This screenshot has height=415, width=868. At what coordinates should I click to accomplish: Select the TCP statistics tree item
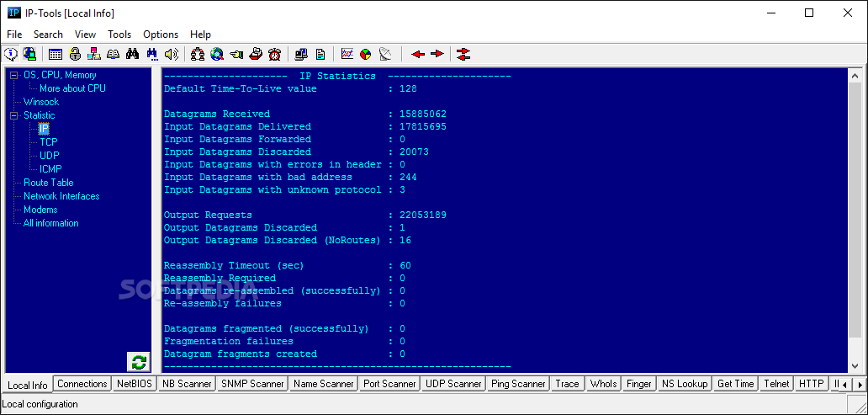point(49,142)
